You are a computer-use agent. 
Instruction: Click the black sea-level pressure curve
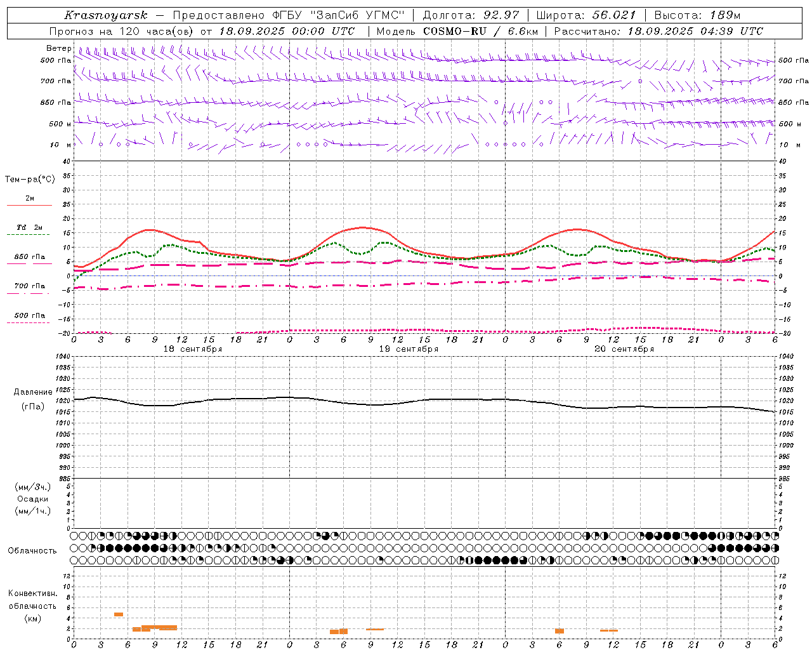coord(424,401)
